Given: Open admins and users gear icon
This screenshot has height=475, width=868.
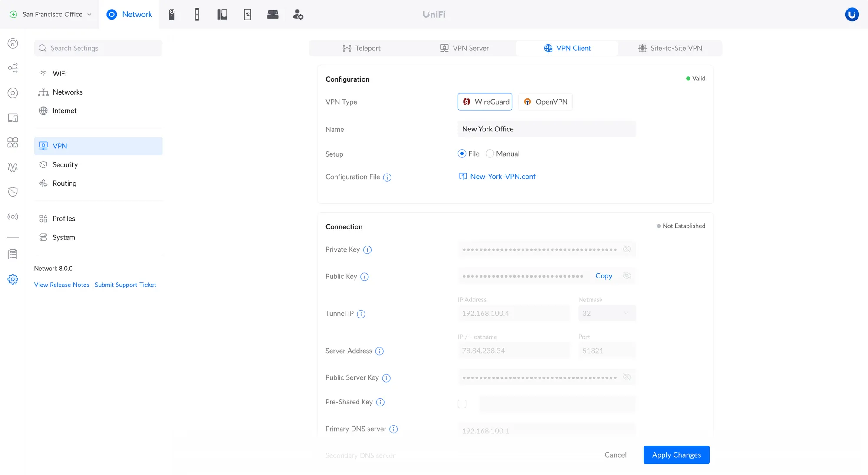Looking at the screenshot, I should click(x=298, y=14).
